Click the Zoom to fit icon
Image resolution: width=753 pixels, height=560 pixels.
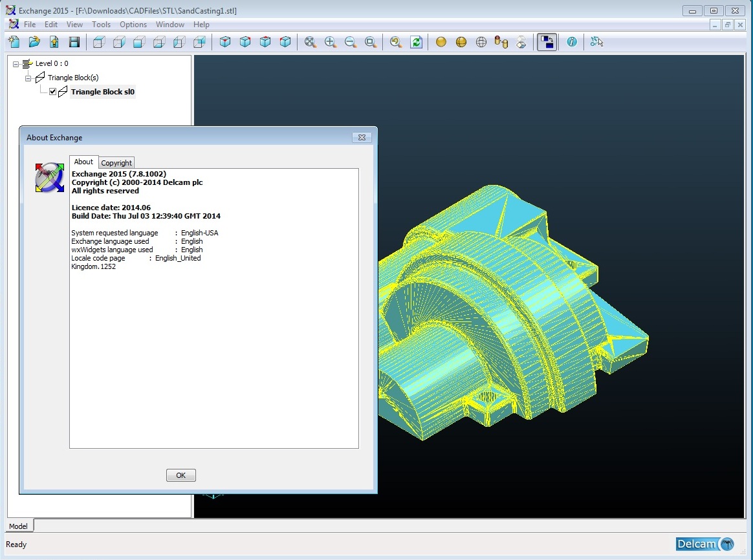click(x=311, y=42)
